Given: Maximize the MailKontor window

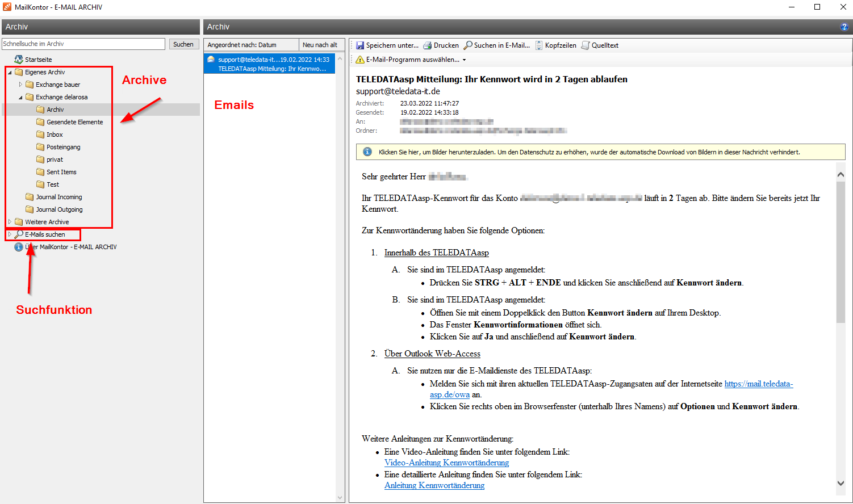Looking at the screenshot, I should [x=817, y=7].
